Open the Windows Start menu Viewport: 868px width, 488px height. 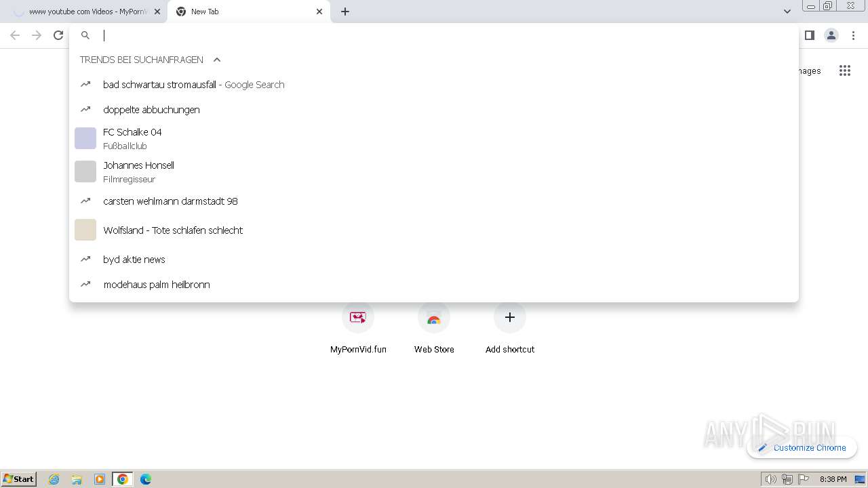tap(19, 479)
